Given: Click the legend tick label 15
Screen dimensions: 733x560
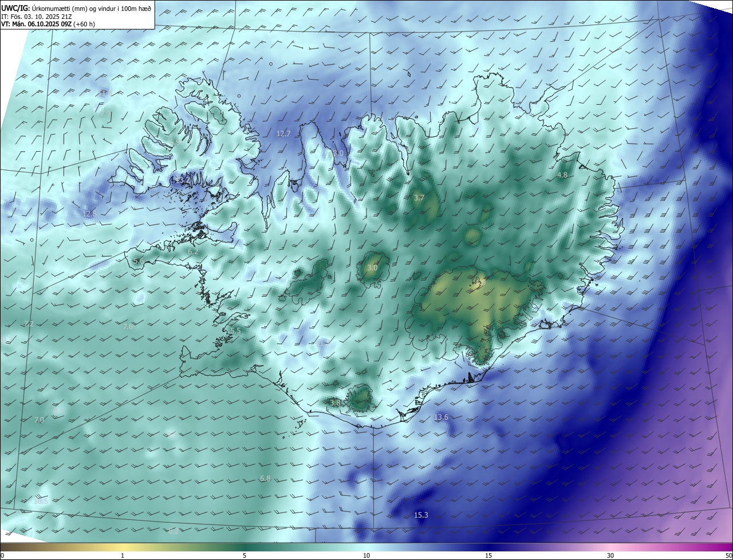Looking at the screenshot, I should [x=488, y=555].
